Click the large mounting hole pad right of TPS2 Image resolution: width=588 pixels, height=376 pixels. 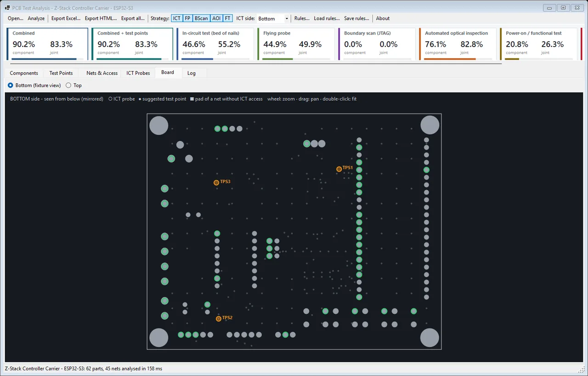click(430, 338)
